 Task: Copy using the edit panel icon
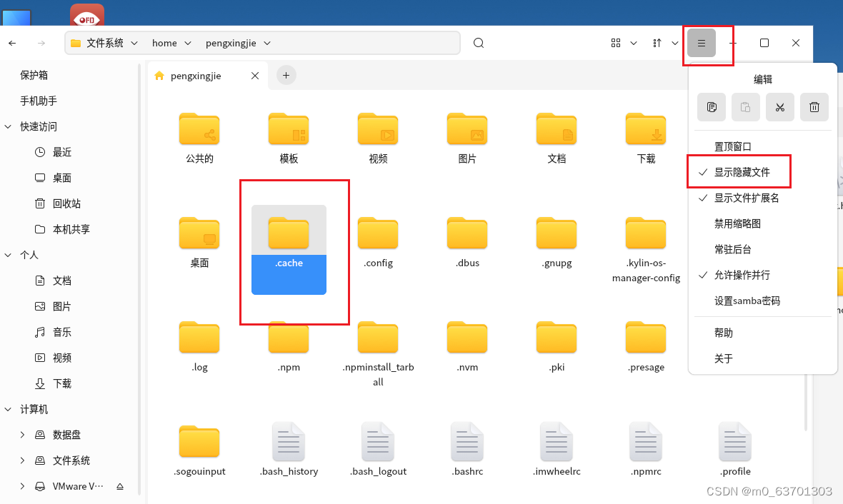point(712,107)
